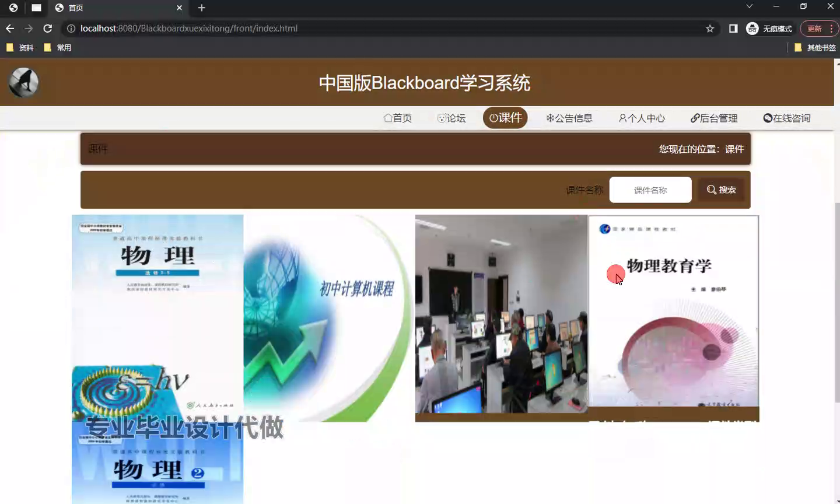Screen dimensions: 840x504
Task: Open the 资料 bookmark folder
Action: click(x=20, y=48)
